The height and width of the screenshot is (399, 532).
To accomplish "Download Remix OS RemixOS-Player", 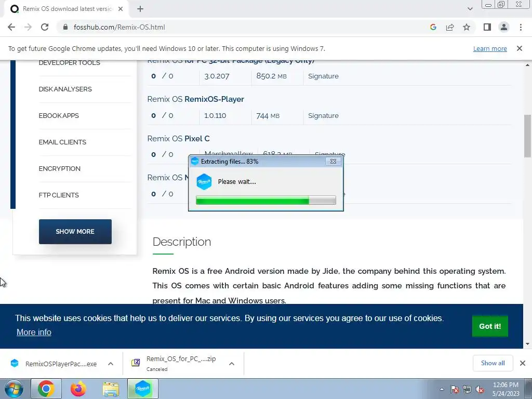I will (195, 99).
